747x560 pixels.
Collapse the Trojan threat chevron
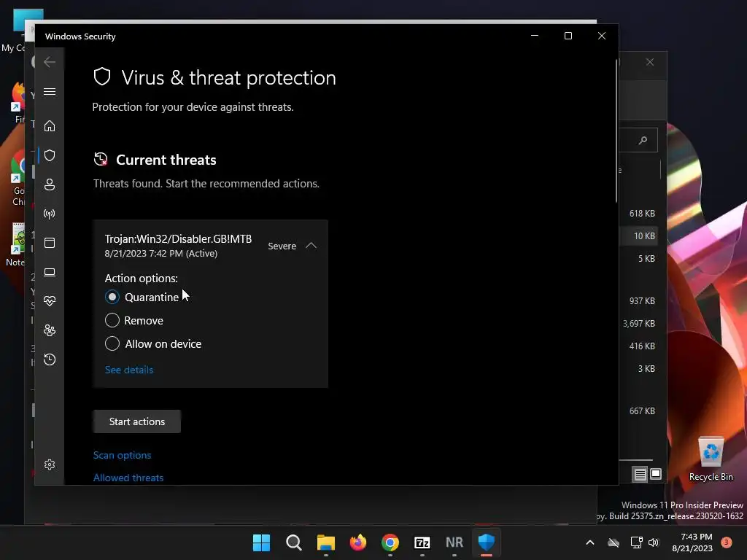coord(311,246)
